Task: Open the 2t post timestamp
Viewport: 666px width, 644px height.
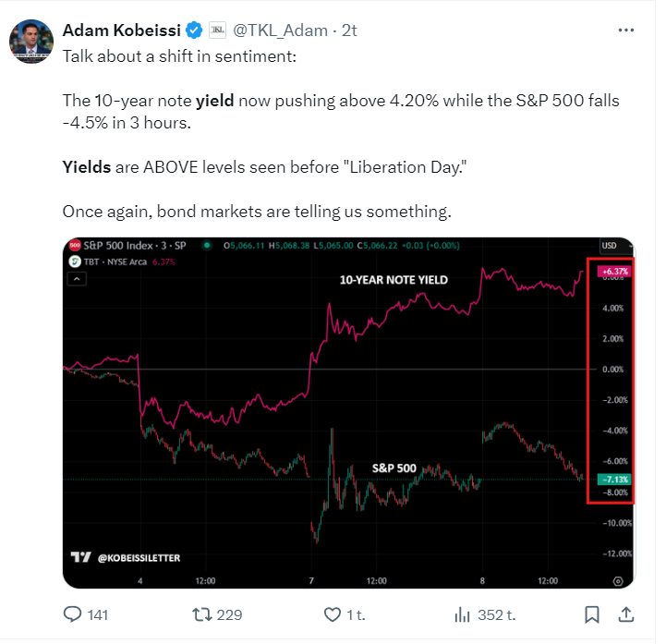Action: click(350, 30)
